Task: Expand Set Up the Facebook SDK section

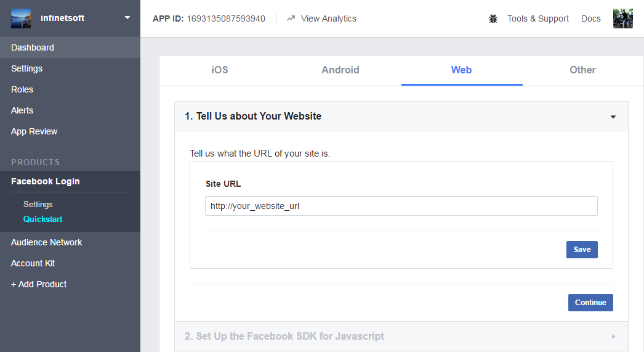Action: 613,337
